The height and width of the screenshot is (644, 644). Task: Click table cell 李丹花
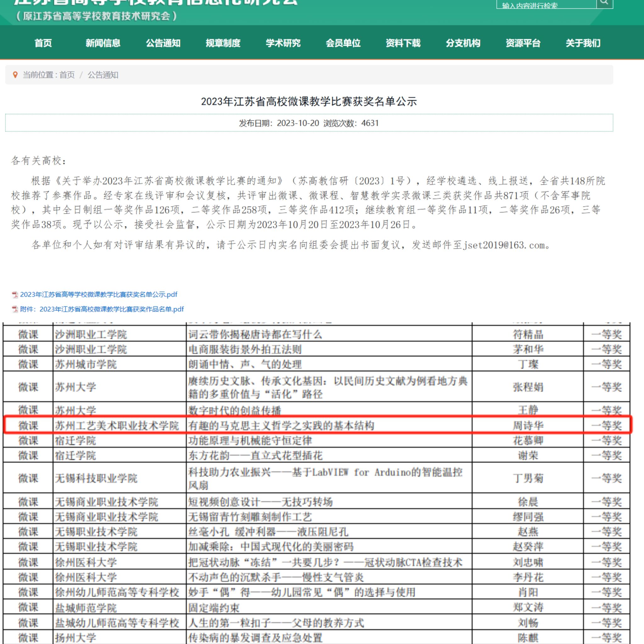point(528,577)
